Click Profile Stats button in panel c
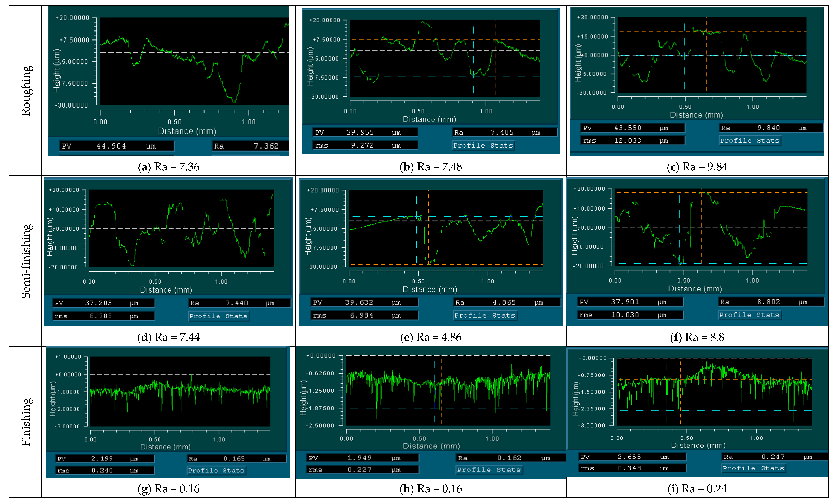This screenshot has height=504, width=835. 750,141
